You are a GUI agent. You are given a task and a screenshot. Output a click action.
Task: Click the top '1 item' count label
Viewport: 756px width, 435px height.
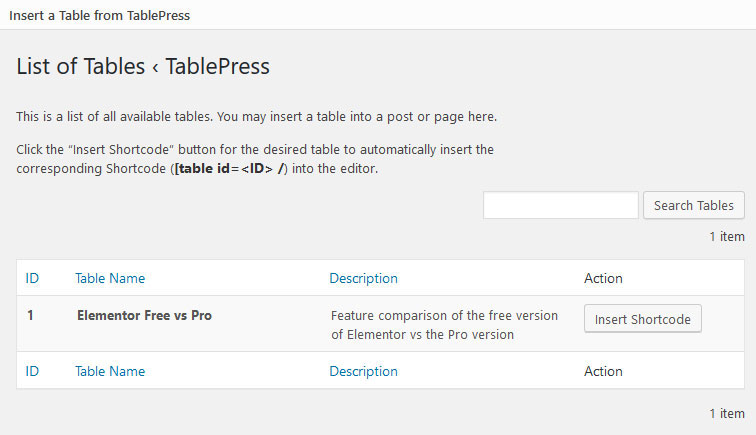726,237
